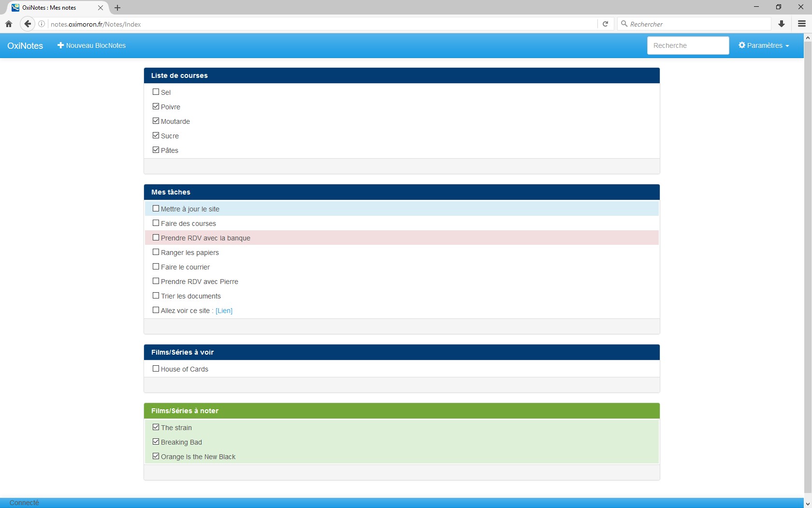Click the browser home icon
The height and width of the screenshot is (508, 812).
pyautogui.click(x=9, y=24)
